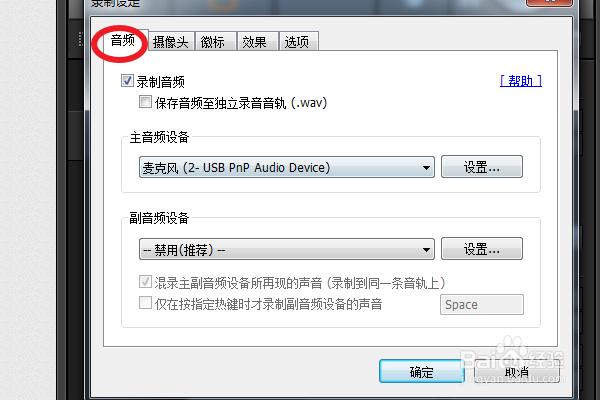Close the 录制设定 dialog with red X
600x400 pixels.
[549, 2]
